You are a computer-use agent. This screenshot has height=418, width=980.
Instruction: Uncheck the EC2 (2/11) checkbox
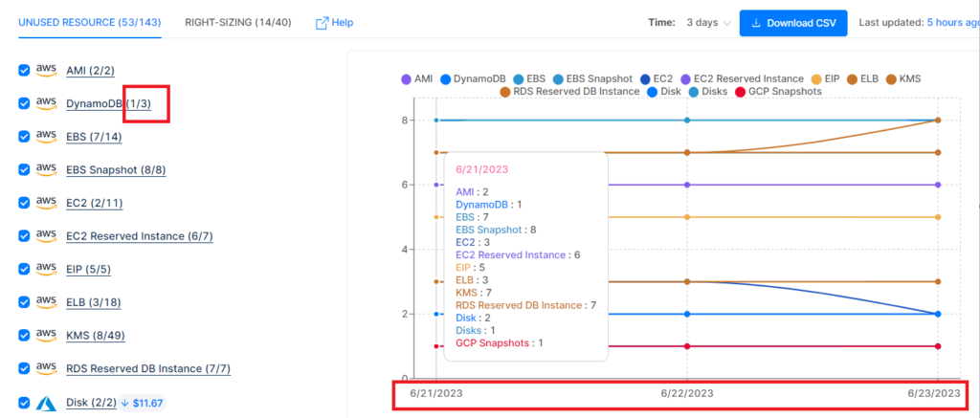[x=24, y=203]
